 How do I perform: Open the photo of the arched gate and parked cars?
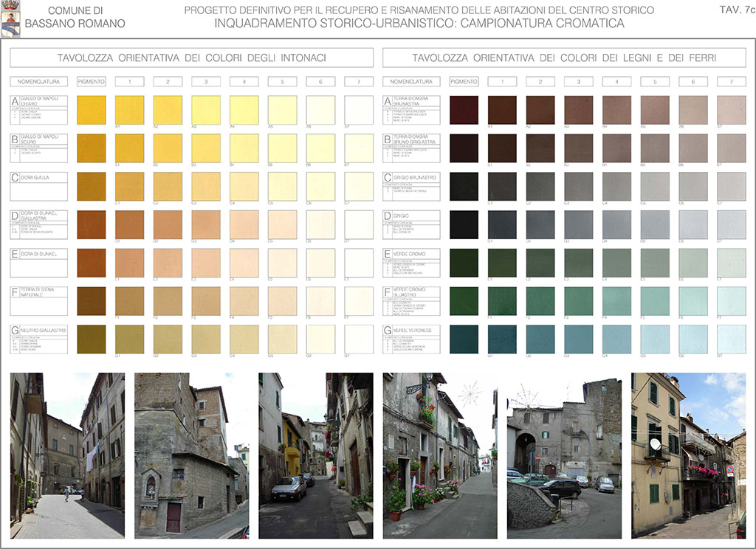(564, 455)
